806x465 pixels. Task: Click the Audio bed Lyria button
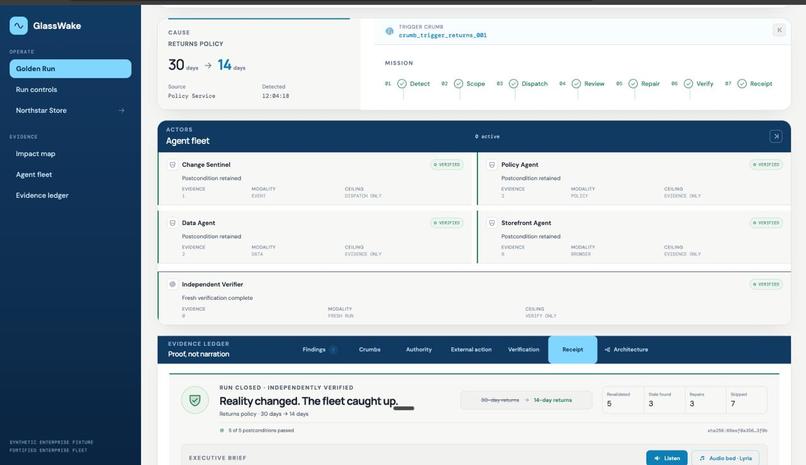pos(726,458)
